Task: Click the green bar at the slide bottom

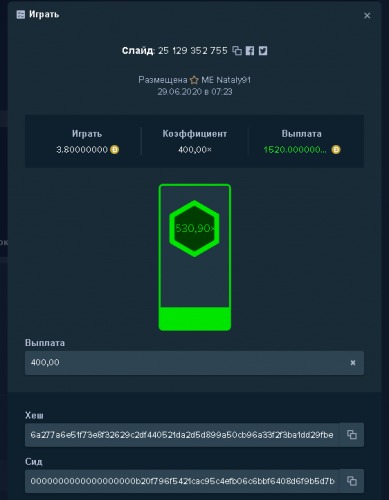Action: click(195, 319)
